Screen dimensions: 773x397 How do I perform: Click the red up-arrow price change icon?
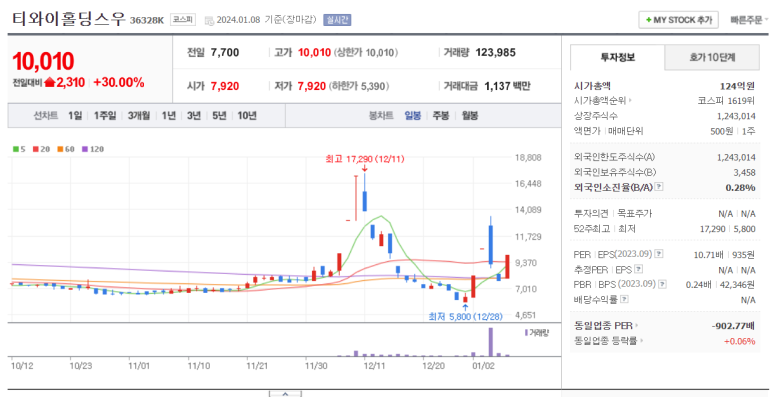point(49,82)
